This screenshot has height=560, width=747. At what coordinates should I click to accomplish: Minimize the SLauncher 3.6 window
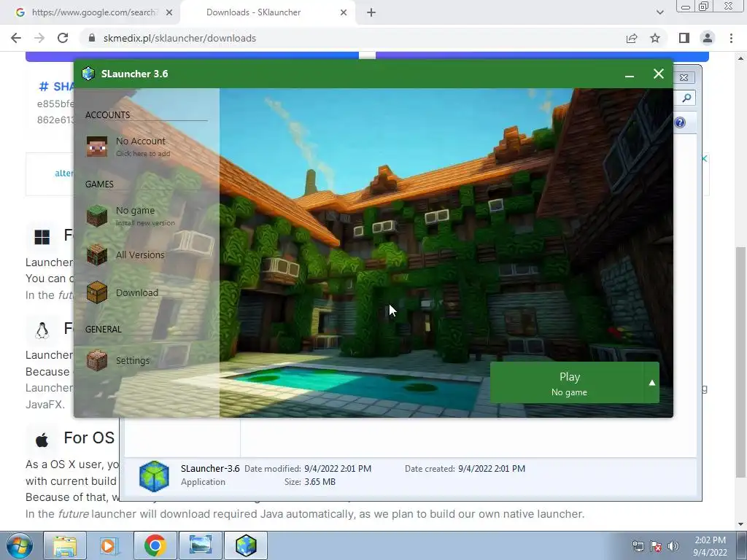point(630,74)
